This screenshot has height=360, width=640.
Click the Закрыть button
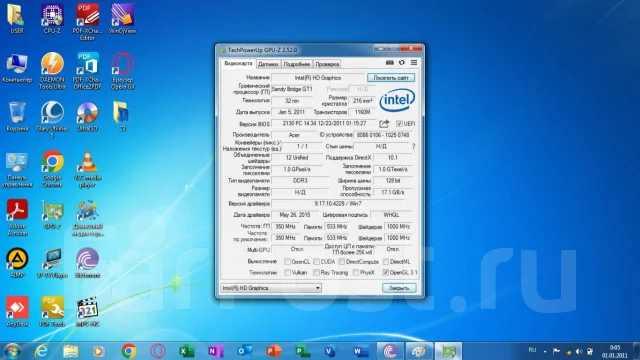pyautogui.click(x=399, y=288)
